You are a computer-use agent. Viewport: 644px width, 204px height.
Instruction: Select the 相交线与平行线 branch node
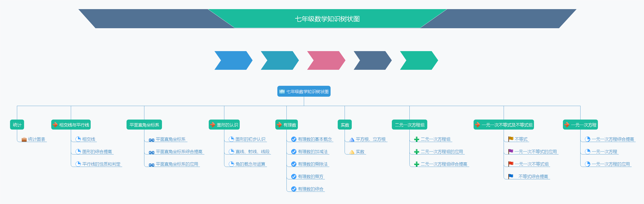pos(71,125)
